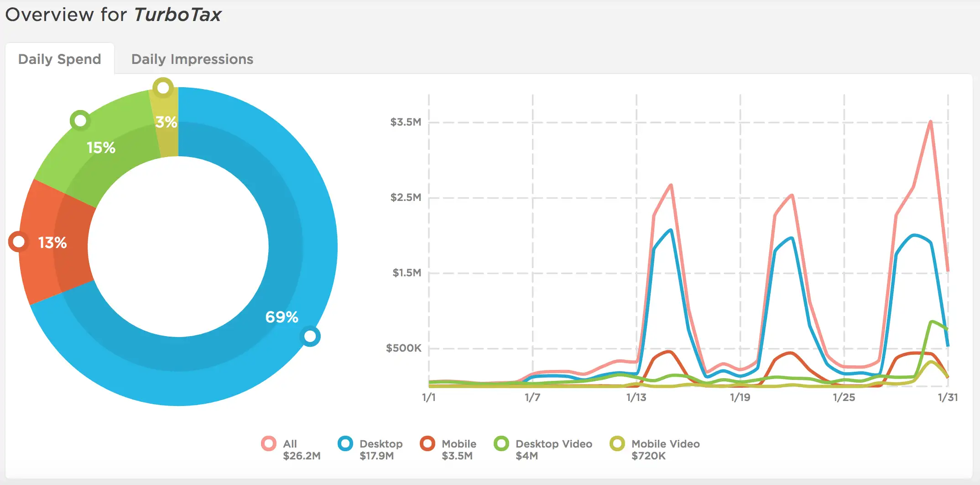
Task: Switch to the Daily Impressions tab
Action: (x=192, y=59)
